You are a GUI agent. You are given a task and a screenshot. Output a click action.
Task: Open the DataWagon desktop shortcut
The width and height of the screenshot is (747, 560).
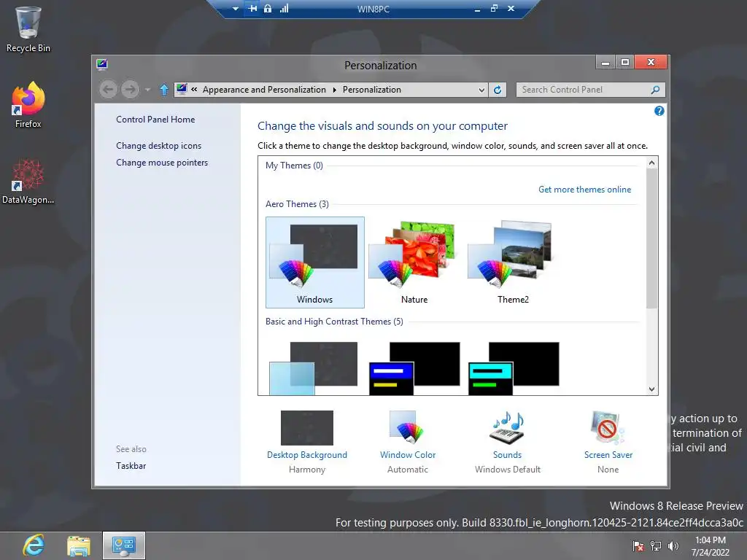[x=28, y=182]
